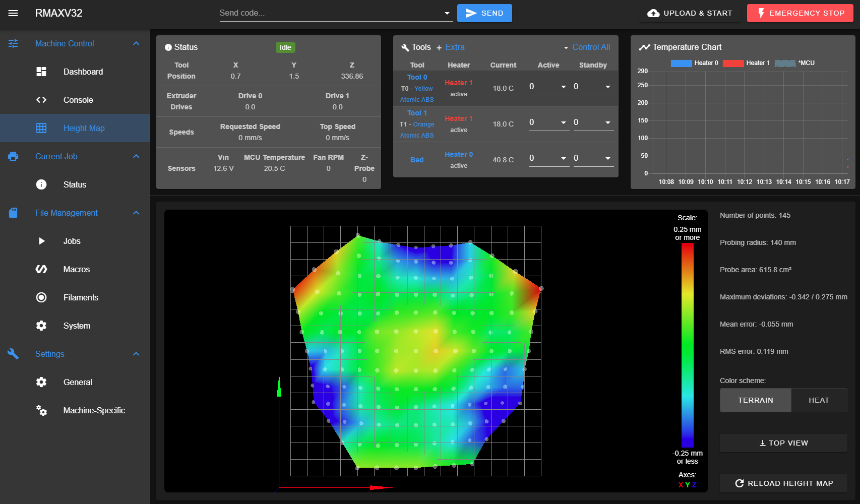Click the Filaments circle icon
Viewport: 860px width, 504px height.
41,297
